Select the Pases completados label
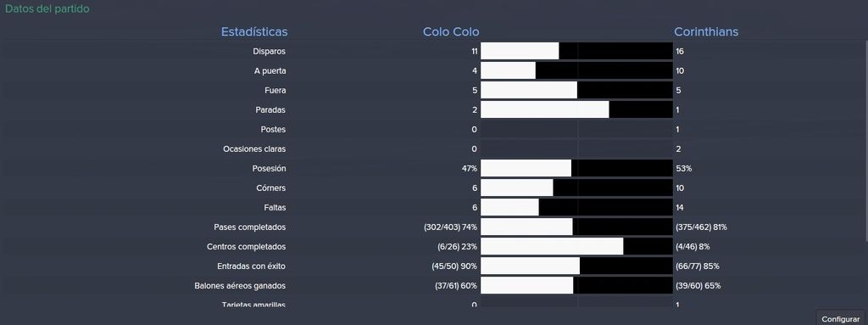 tap(250, 227)
